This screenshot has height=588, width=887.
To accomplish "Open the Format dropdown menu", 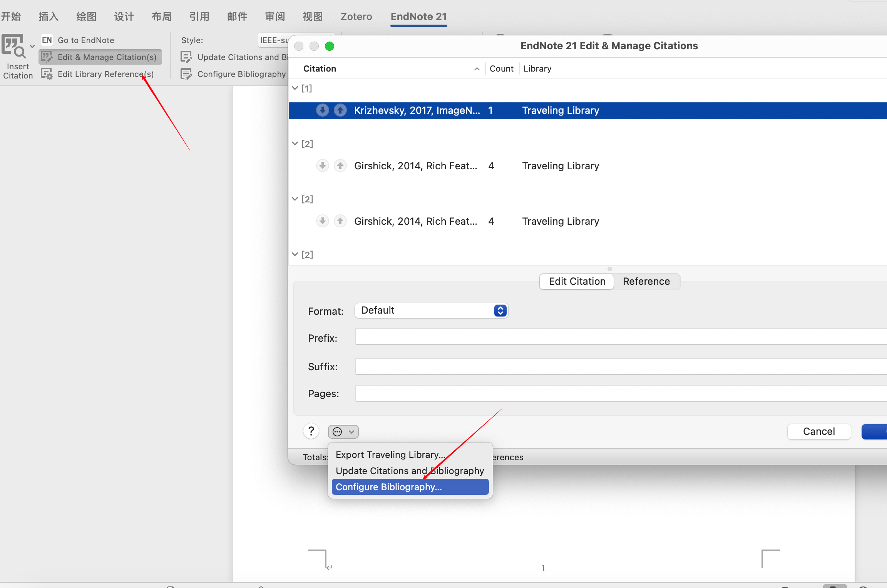I will pyautogui.click(x=430, y=311).
